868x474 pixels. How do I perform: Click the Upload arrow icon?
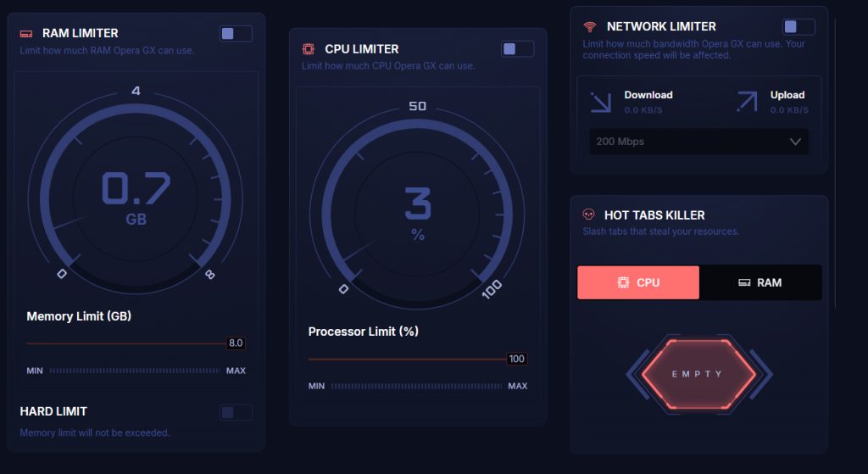(747, 102)
